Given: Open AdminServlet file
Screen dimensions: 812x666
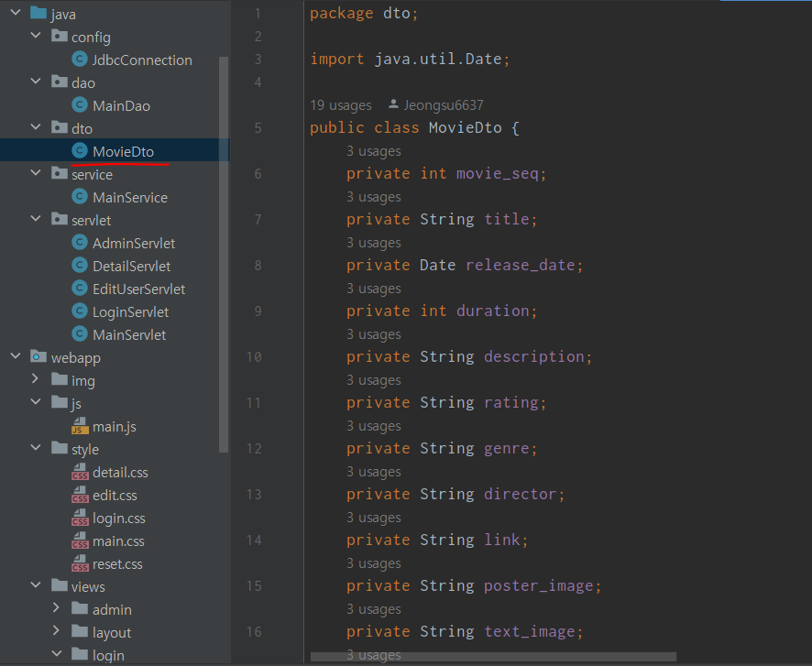Looking at the screenshot, I should coord(134,243).
